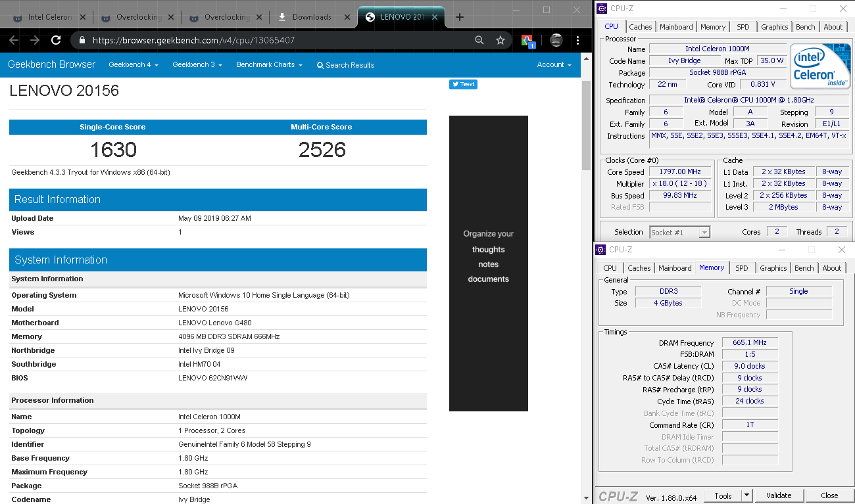Select About tab in lower CPU-Z window
Viewport: 855px width, 504px height.
click(x=831, y=268)
